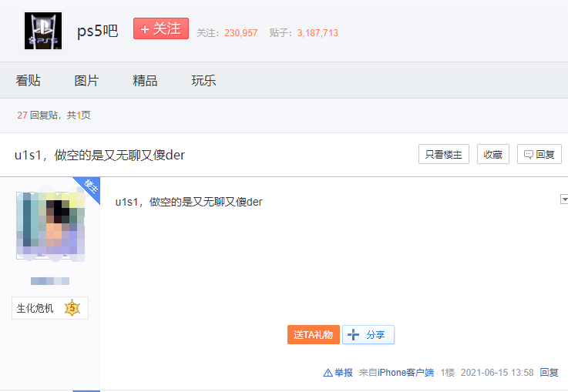This screenshot has height=392, width=568.
Task: Show only the original poster with 只看楼主
Action: click(444, 154)
